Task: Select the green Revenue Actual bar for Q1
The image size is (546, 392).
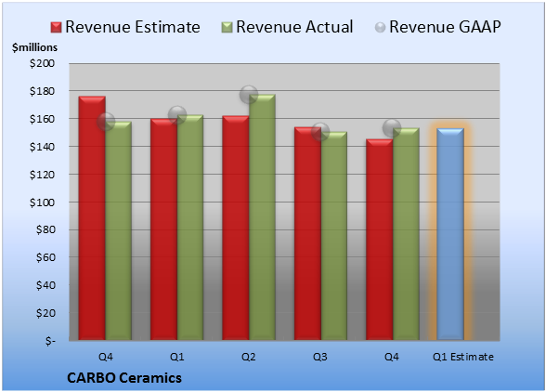Action: pyautogui.click(x=190, y=228)
